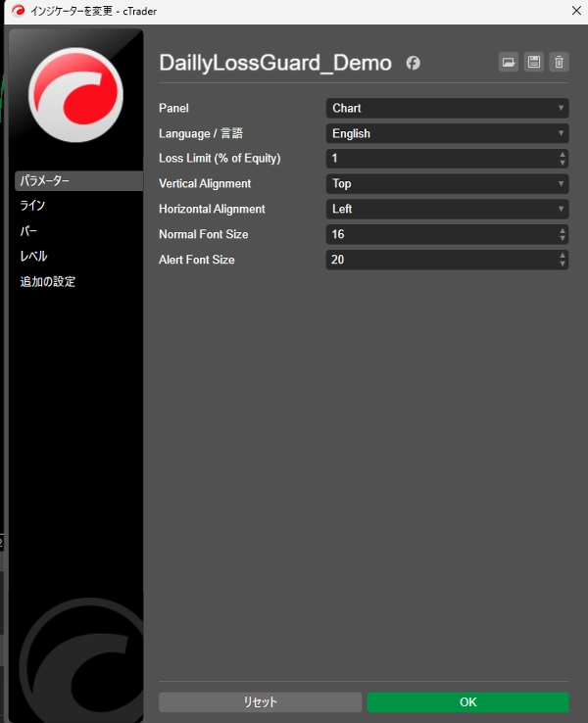Increase the Loss Limit value with up arrow
The width and height of the screenshot is (588, 723).
click(563, 154)
